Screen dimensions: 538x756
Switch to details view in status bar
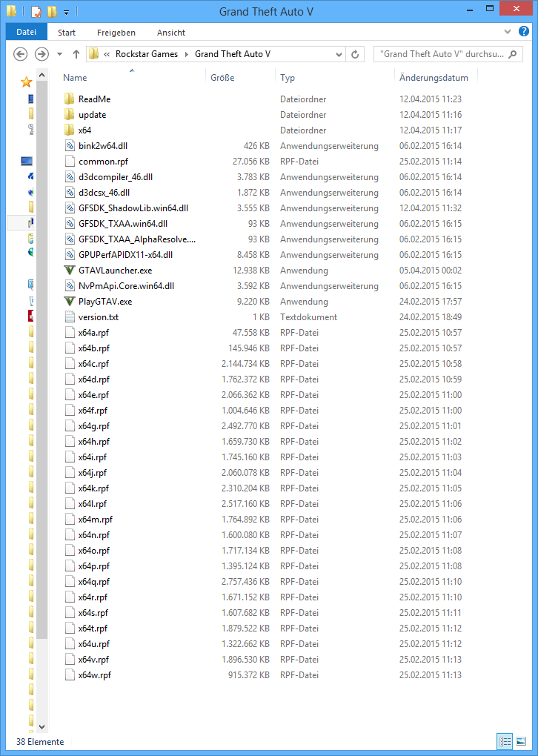click(x=505, y=740)
